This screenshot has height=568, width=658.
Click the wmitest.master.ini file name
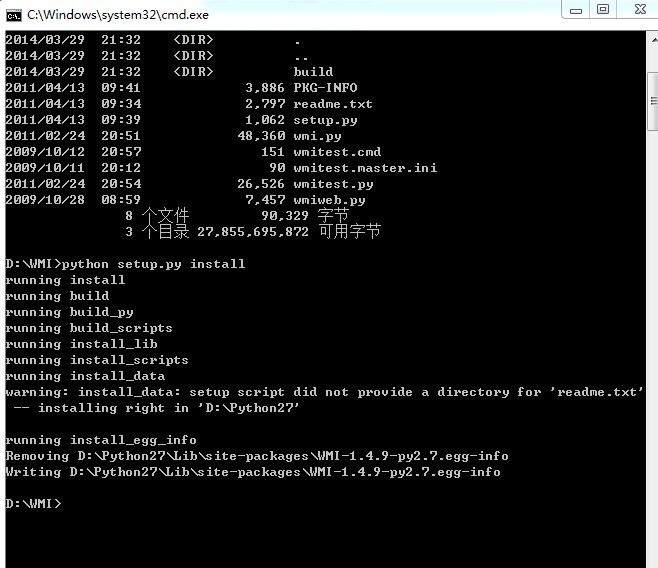coord(365,168)
